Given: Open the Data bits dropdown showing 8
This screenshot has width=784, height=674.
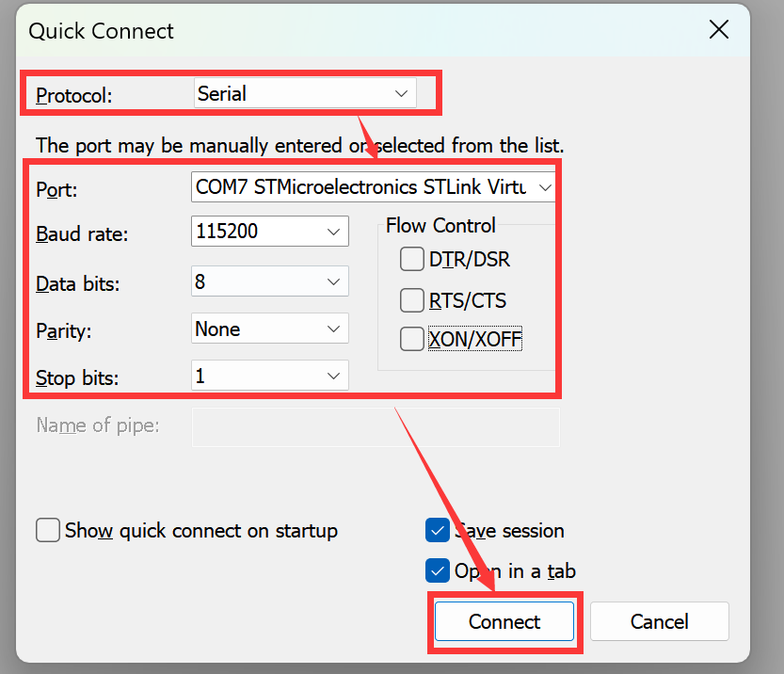Looking at the screenshot, I should (269, 281).
